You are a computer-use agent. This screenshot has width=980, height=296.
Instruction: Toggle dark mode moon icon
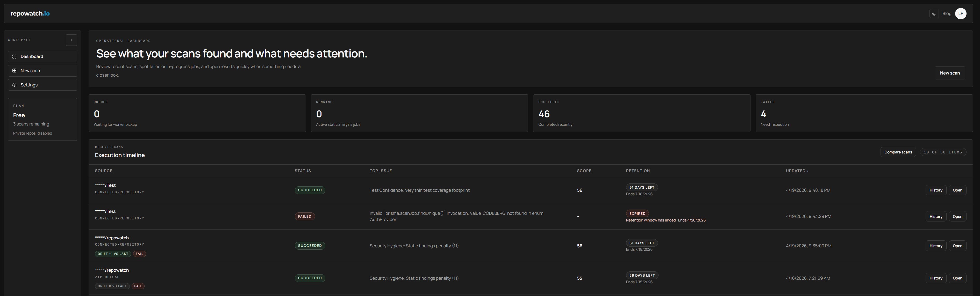pyautogui.click(x=934, y=14)
